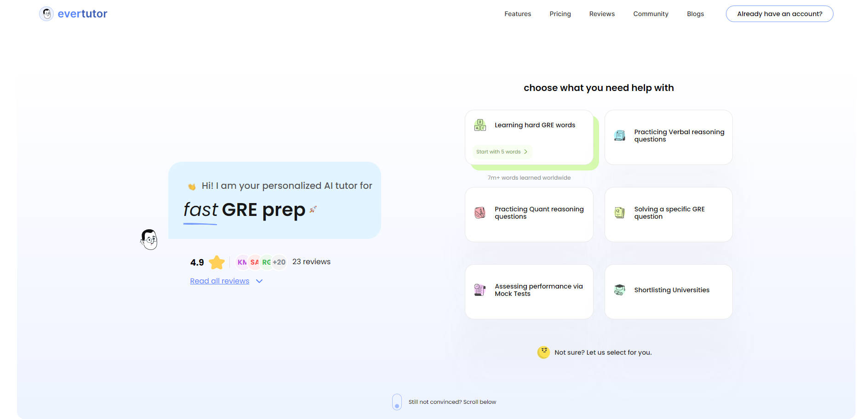The width and height of the screenshot is (868, 419).
Task: Open the Community nav link
Action: 651,14
